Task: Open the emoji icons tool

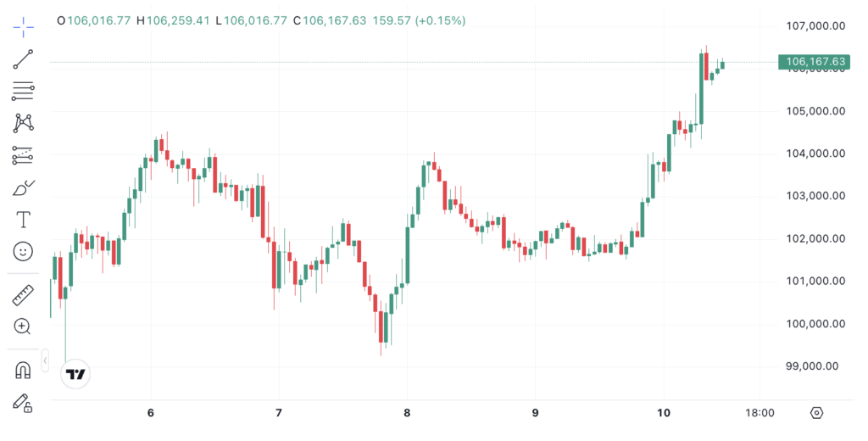Action: click(x=23, y=252)
